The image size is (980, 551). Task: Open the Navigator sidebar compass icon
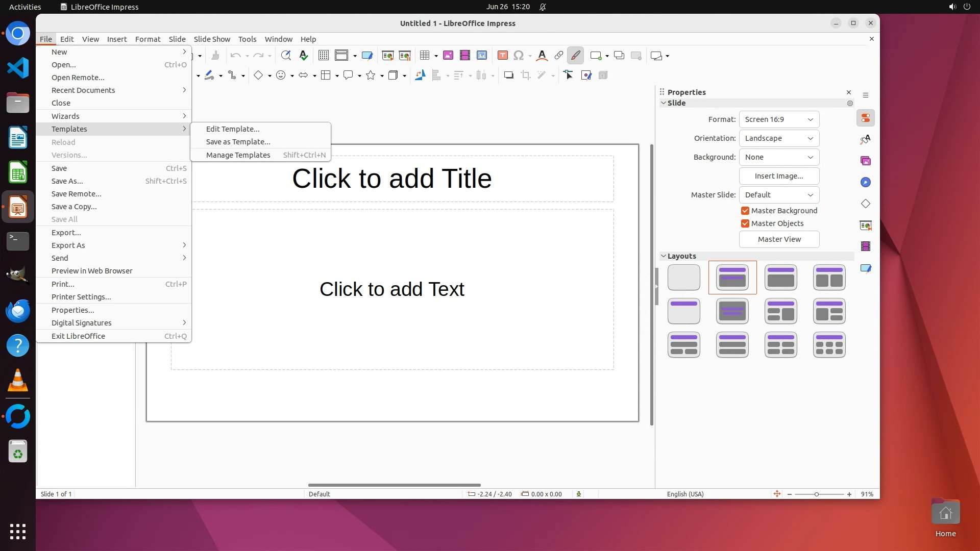[866, 183]
